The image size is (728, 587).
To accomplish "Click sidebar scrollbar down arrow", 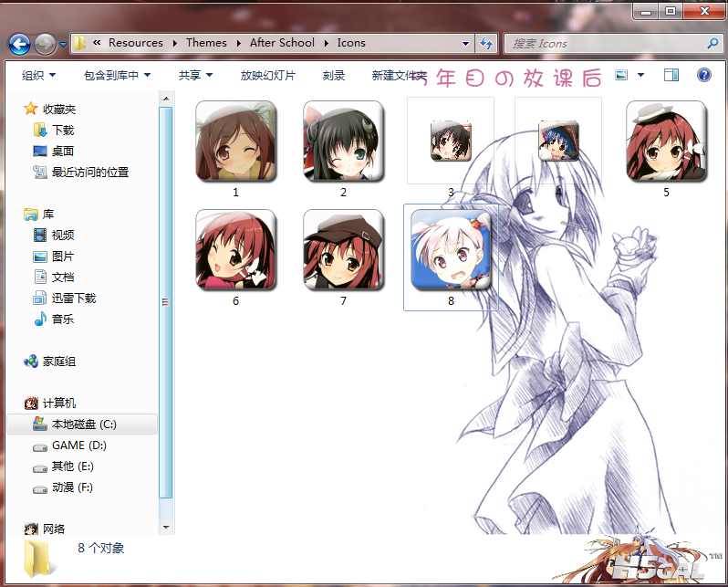I will click(x=166, y=528).
